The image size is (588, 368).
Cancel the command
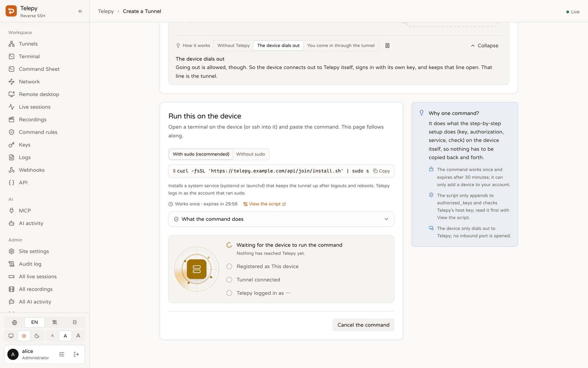[363, 325]
